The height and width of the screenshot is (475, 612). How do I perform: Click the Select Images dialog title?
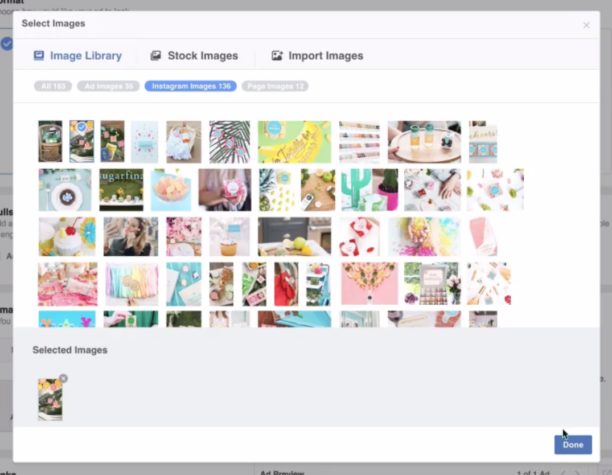(x=53, y=23)
